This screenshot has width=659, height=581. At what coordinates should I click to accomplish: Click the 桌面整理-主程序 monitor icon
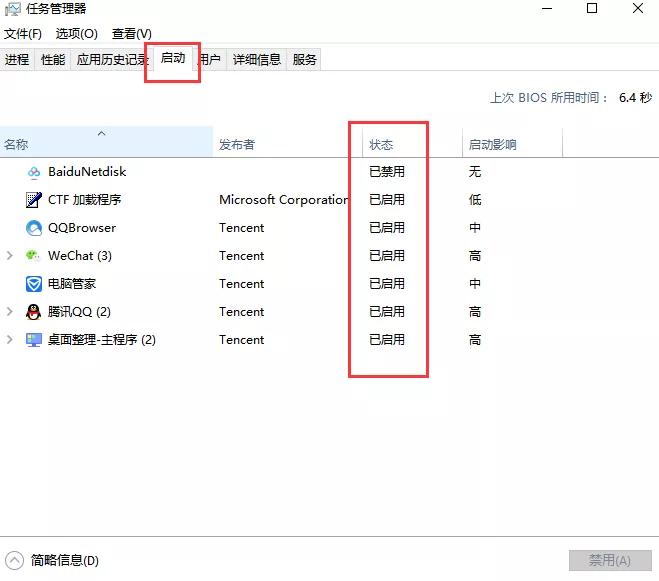click(x=34, y=340)
